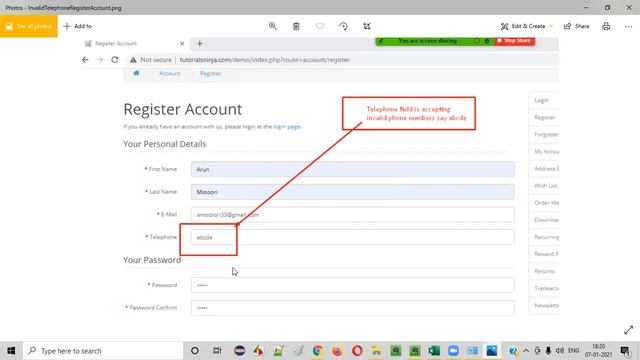
Task: Open Opera browser from the taskbar
Action: click(357, 351)
